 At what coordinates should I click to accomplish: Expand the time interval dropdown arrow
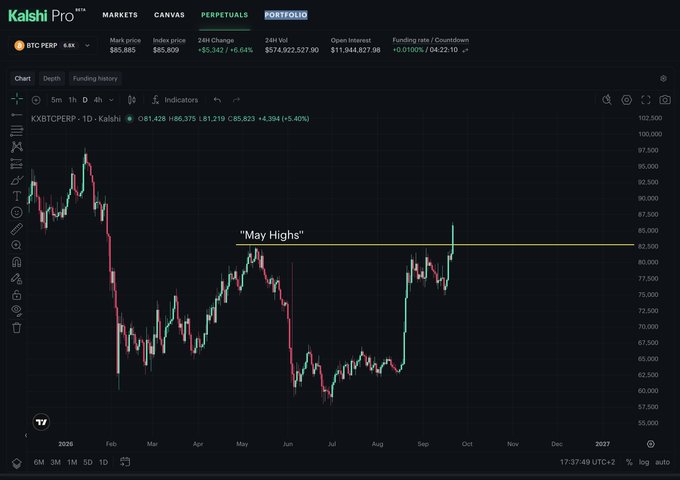[111, 100]
